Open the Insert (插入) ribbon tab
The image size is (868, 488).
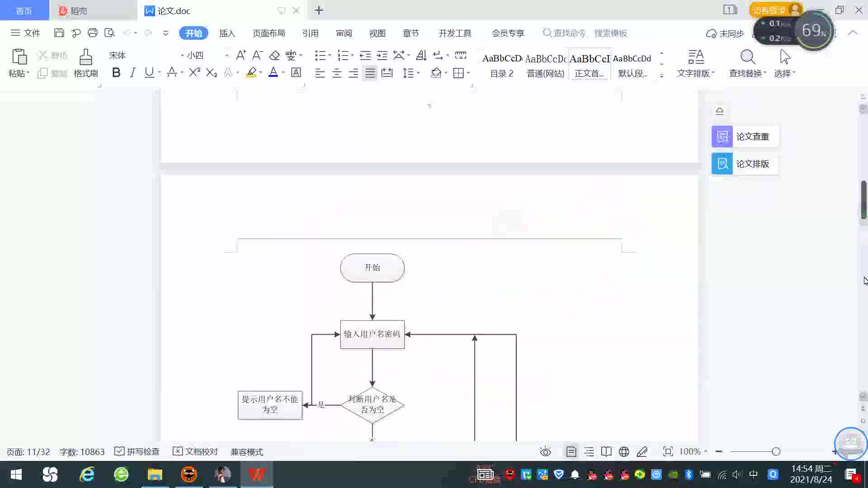[227, 33]
